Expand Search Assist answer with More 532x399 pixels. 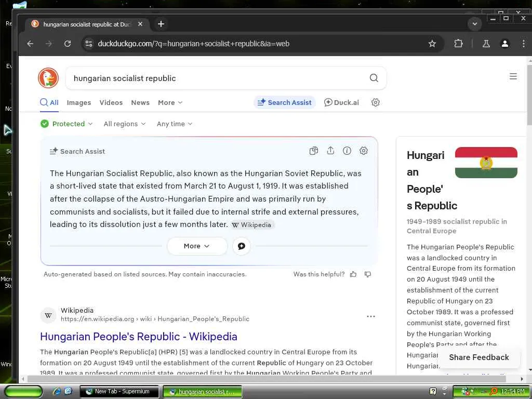(x=197, y=246)
